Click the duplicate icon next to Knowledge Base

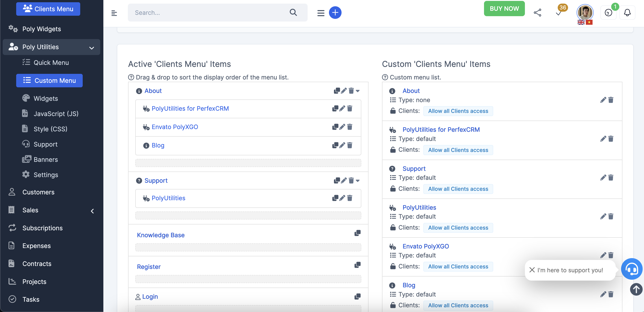coord(357,233)
